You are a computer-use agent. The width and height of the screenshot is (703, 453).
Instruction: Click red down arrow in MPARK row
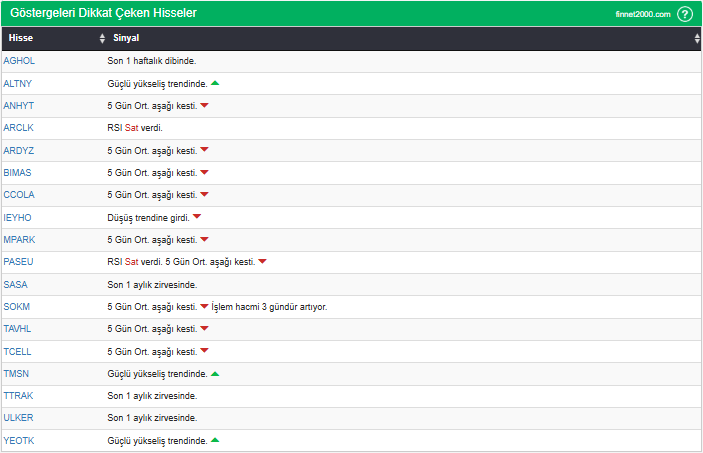(x=204, y=240)
